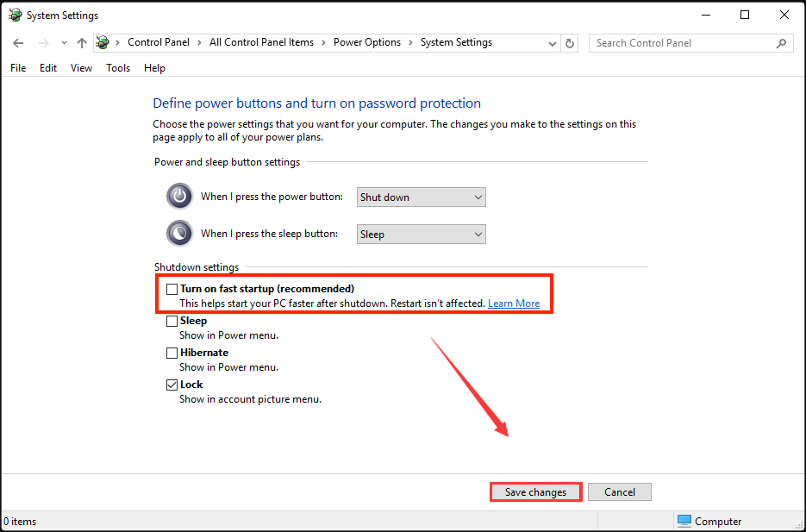Open the Learn More link

click(514, 304)
